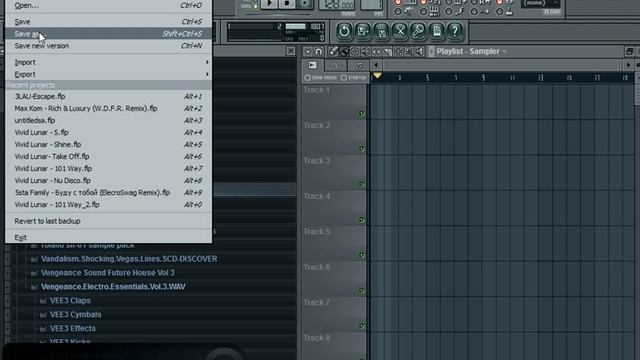Viewport: 640px width, 360px height.
Task: Mute Track 6 with its green dot
Action: click(x=361, y=291)
